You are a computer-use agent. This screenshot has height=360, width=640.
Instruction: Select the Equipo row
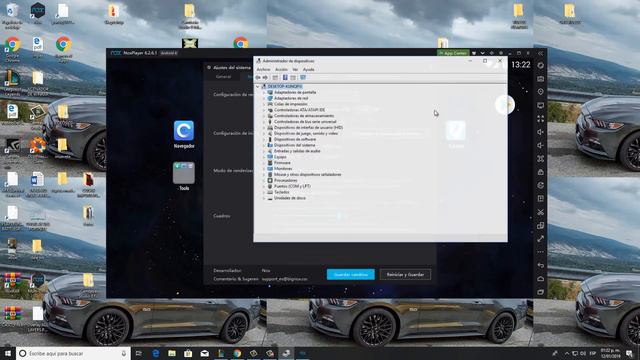tap(280, 157)
